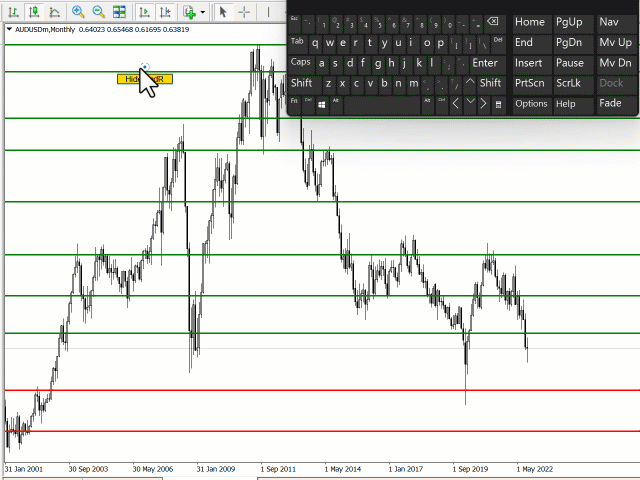Select the arrow cursor tool
This screenshot has height=480, width=640.
pos(223,12)
